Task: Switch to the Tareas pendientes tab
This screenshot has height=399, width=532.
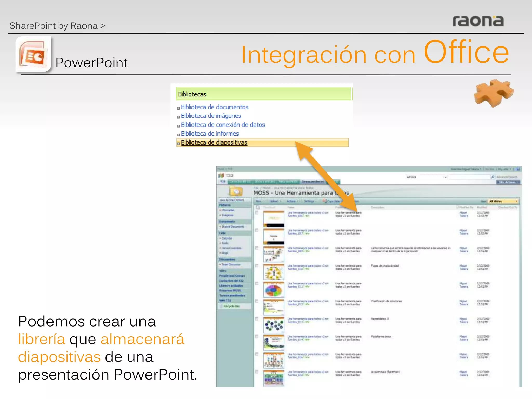Action: 313,182
